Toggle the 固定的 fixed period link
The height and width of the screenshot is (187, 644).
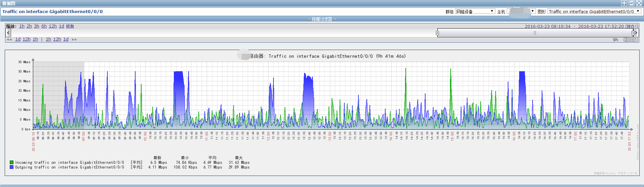[630, 40]
